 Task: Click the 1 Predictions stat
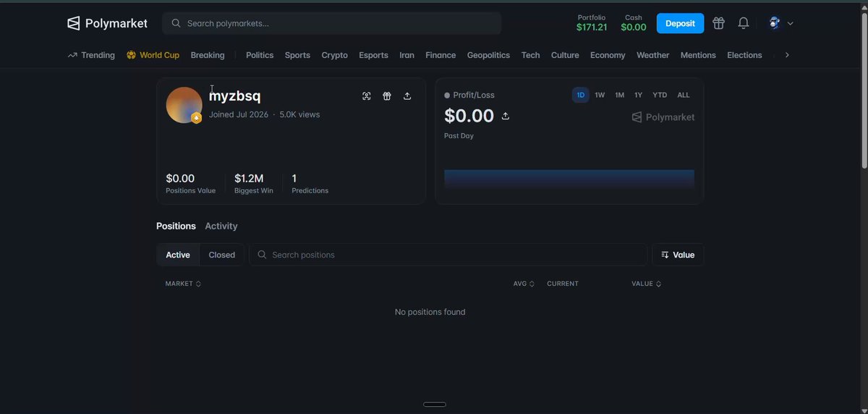[x=310, y=184]
